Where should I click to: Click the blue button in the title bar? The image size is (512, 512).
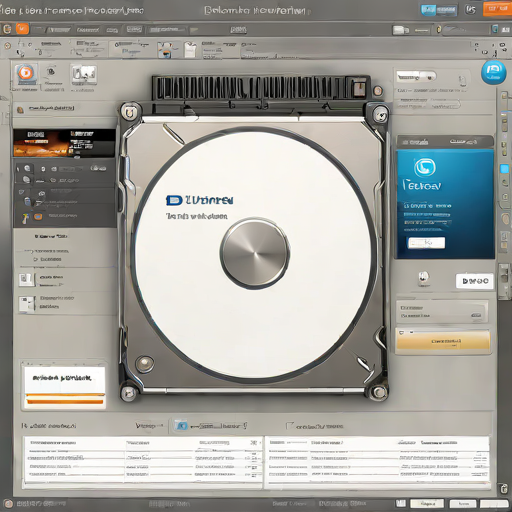[438, 10]
